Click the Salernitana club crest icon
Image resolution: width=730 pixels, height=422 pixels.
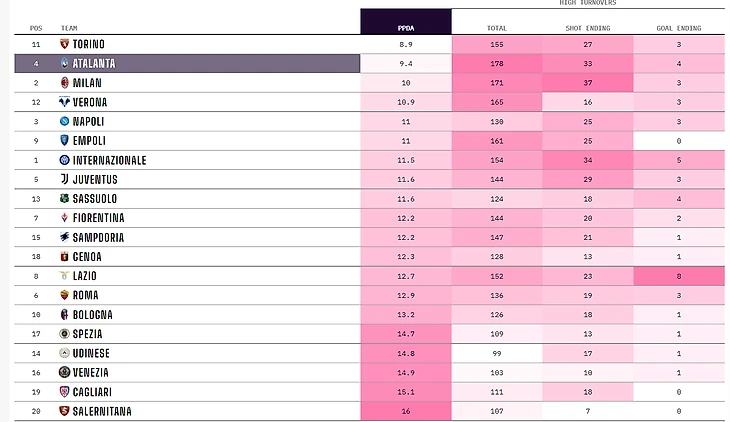pyautogui.click(x=65, y=411)
